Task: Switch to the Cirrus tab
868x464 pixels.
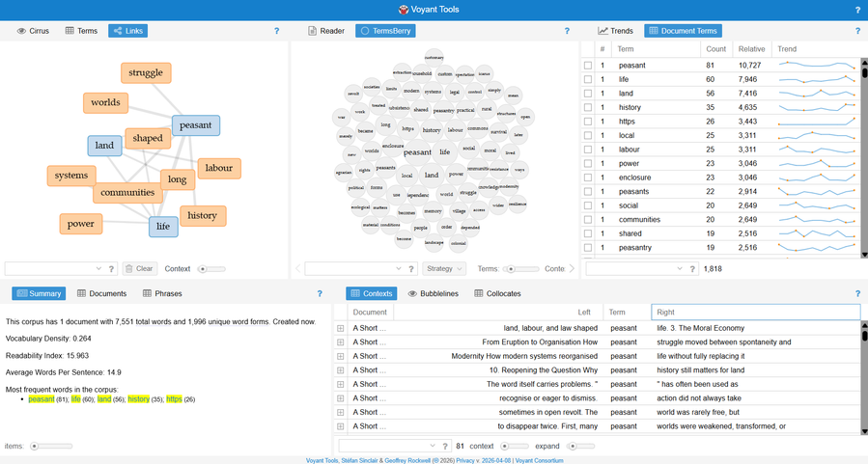Action: (33, 31)
